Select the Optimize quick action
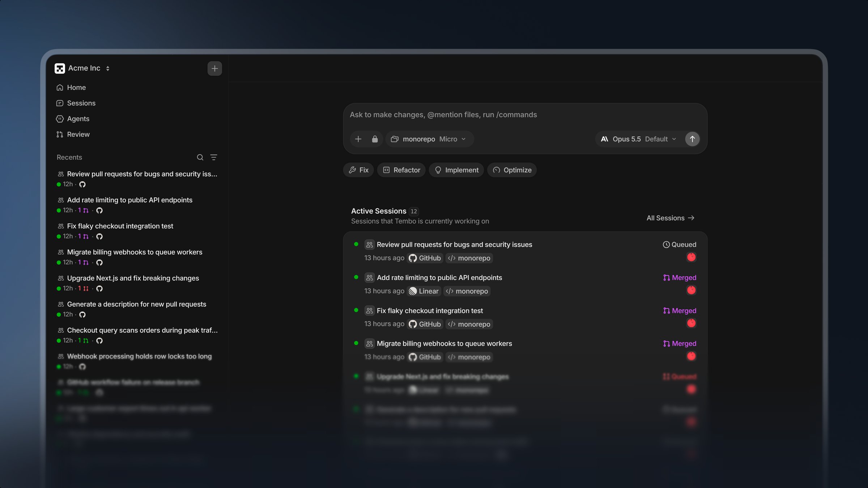This screenshot has height=488, width=868. click(512, 170)
